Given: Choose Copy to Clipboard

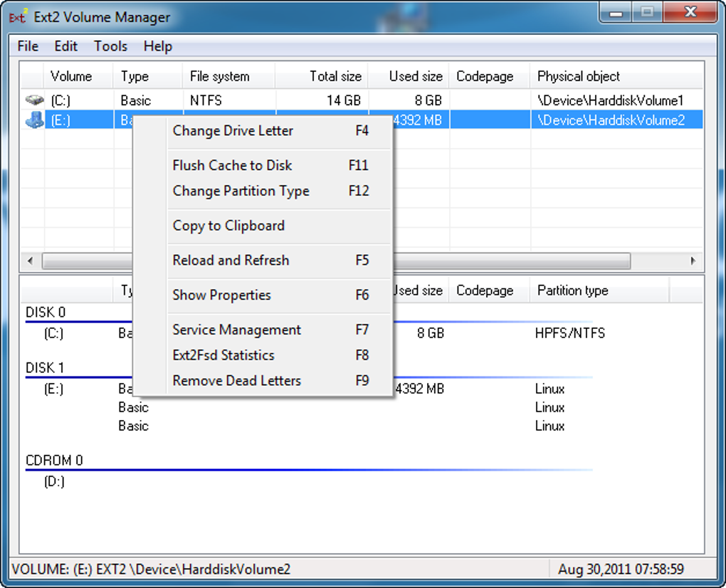Looking at the screenshot, I should click(x=270, y=226).
